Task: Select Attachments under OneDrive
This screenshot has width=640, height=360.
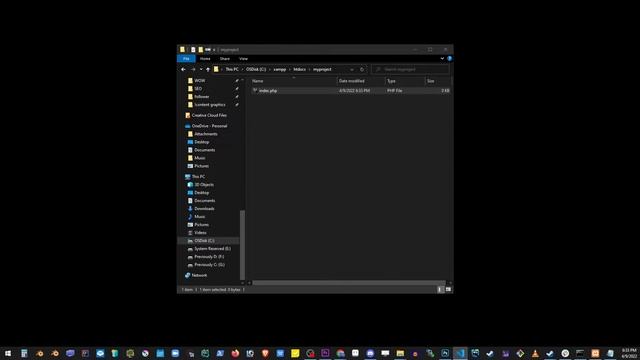Action: [x=206, y=134]
